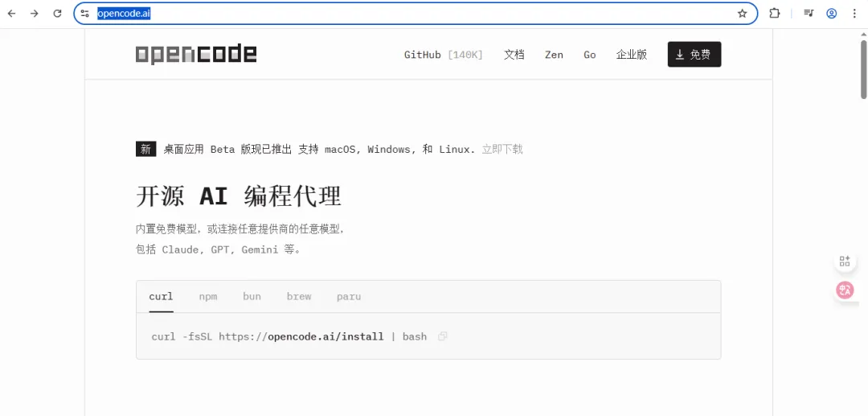The width and height of the screenshot is (868, 416).
Task: Click the opencode.ai address bar
Action: pyautogui.click(x=416, y=14)
